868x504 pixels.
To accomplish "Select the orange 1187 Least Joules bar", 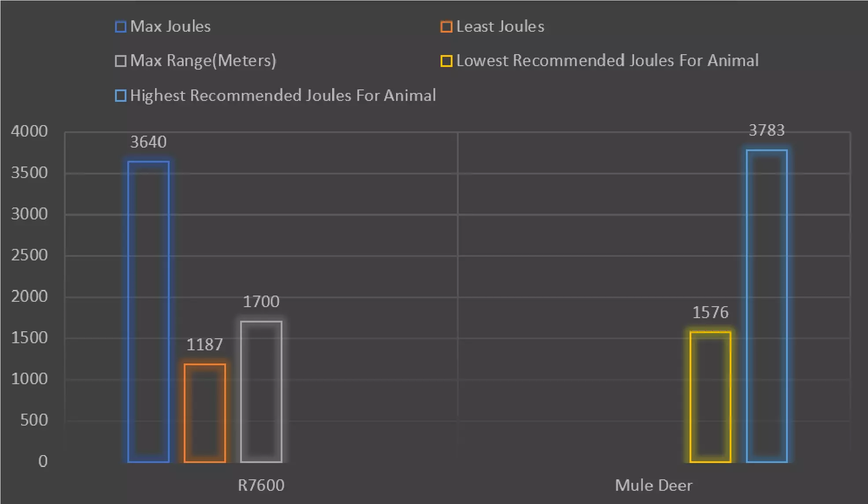I will (205, 413).
